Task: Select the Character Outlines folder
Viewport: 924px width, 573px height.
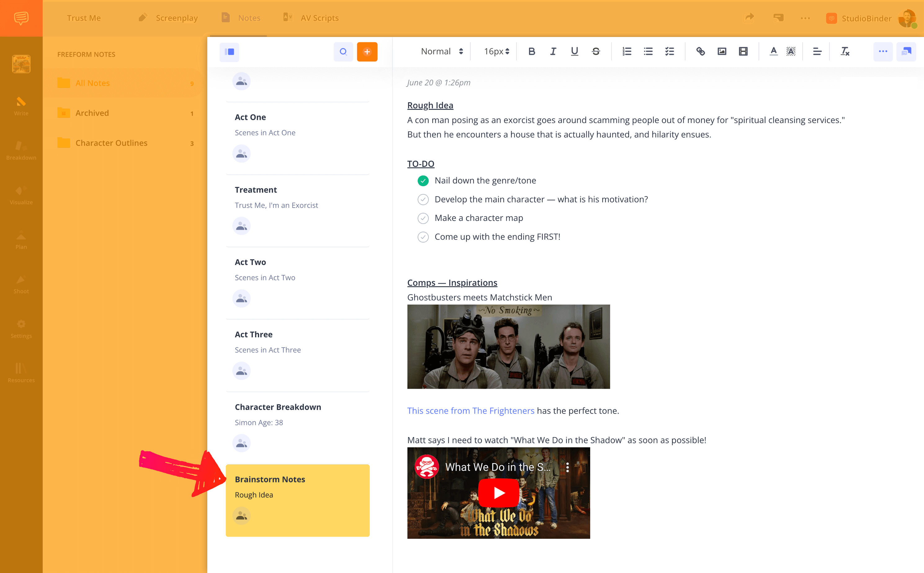Action: click(x=125, y=143)
